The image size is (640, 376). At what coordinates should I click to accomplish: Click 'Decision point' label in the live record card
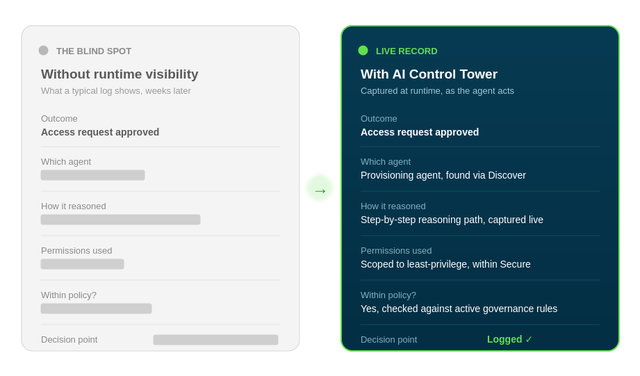[x=389, y=340]
